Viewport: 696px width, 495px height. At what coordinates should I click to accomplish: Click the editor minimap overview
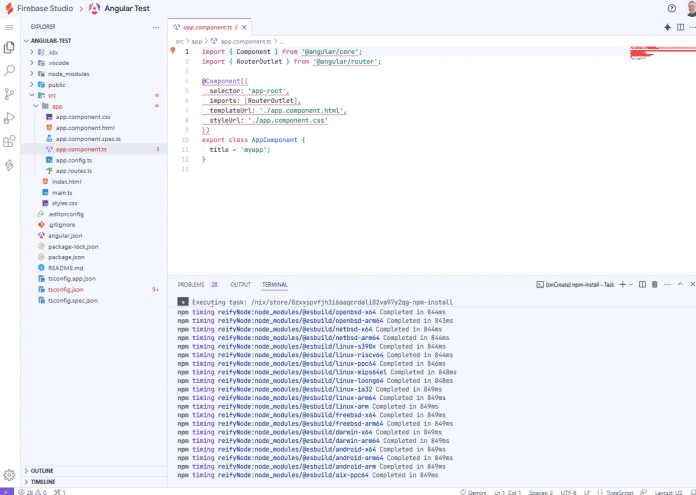click(663, 53)
